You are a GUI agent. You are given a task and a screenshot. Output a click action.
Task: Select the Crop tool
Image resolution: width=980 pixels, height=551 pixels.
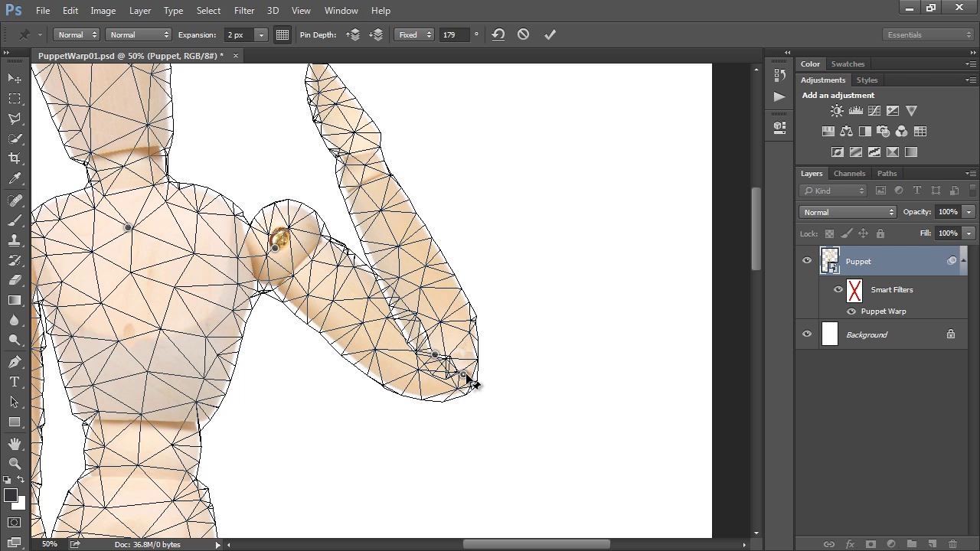(x=15, y=158)
